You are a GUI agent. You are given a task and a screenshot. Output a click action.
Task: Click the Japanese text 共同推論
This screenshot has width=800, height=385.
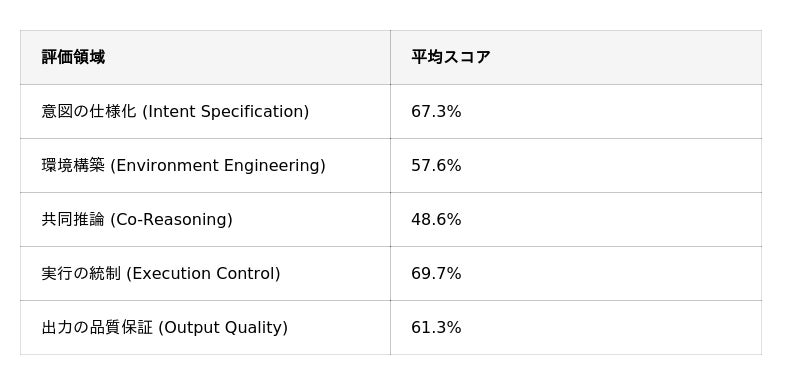73,220
